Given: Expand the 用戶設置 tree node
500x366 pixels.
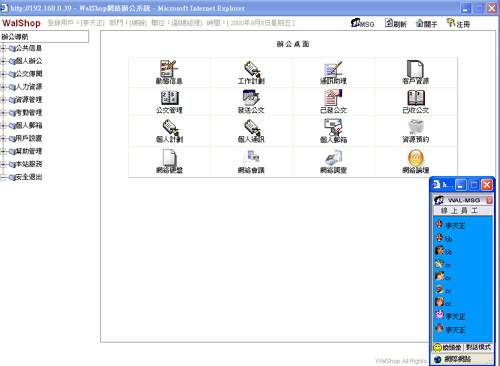Looking at the screenshot, I should pyautogui.click(x=3, y=138).
